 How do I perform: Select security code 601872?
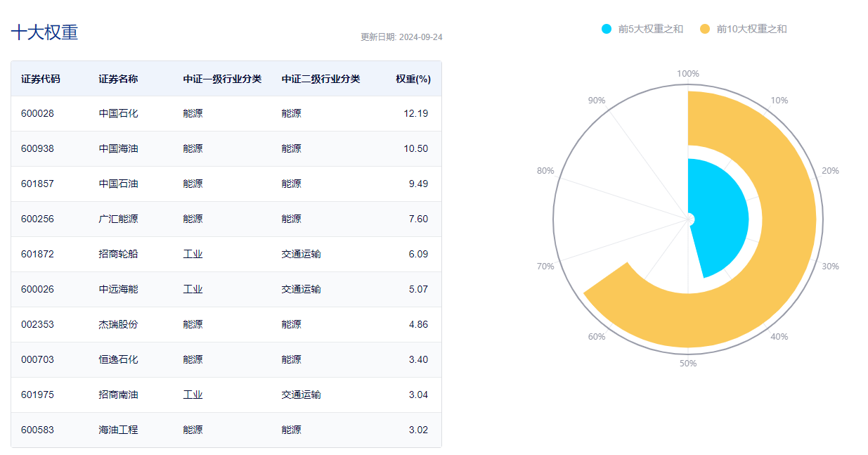click(x=37, y=254)
